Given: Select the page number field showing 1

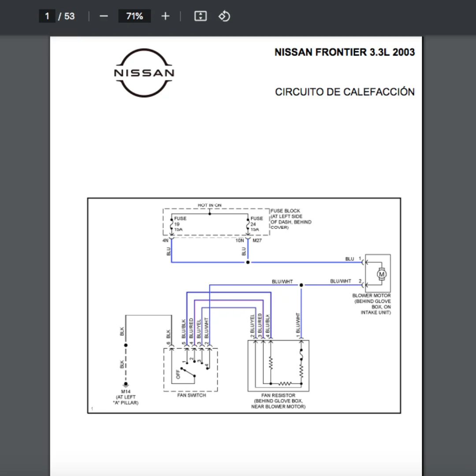Looking at the screenshot, I should point(47,16).
